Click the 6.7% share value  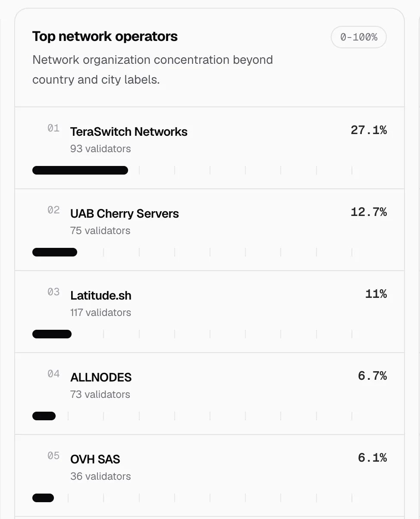pyautogui.click(x=373, y=376)
